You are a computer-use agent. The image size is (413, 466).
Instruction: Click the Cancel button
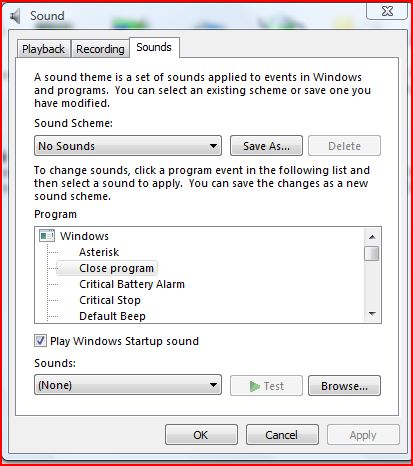click(x=282, y=435)
